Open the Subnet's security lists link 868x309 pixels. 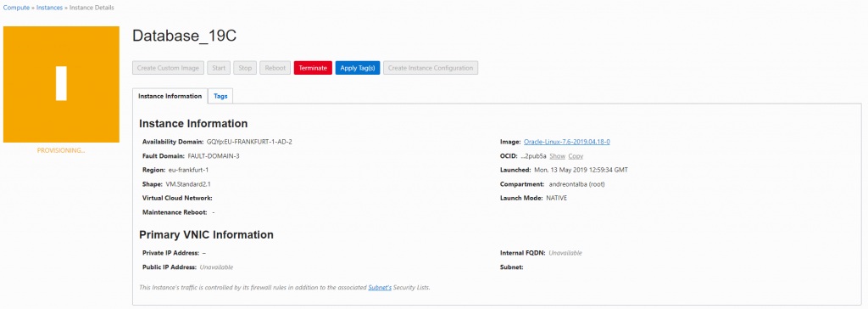point(380,288)
